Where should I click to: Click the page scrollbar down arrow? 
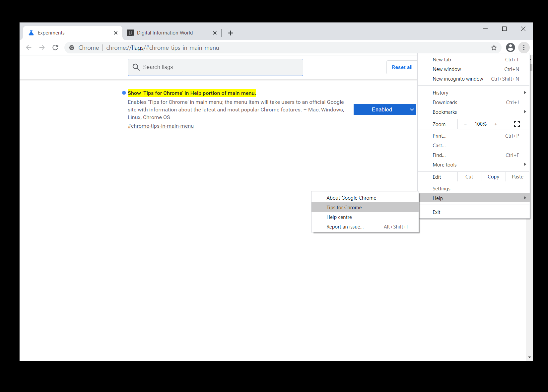(529, 357)
